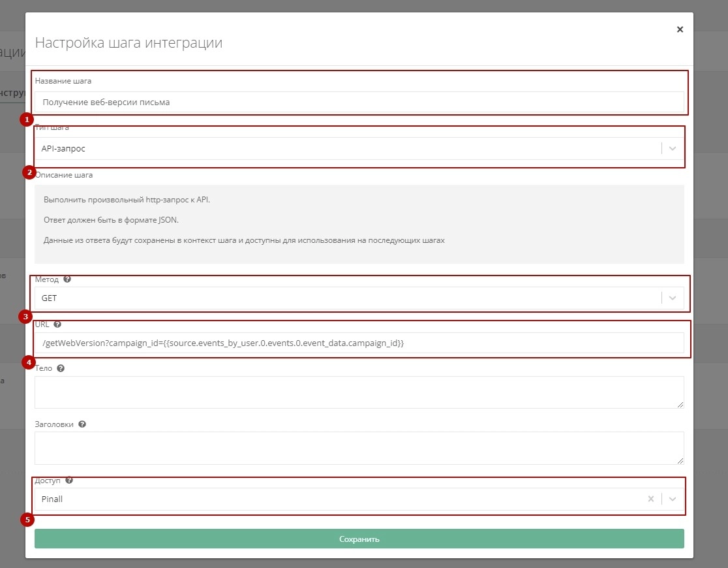This screenshot has height=568, width=728.
Task: Close the integration step settings dialog
Action: pyautogui.click(x=680, y=29)
